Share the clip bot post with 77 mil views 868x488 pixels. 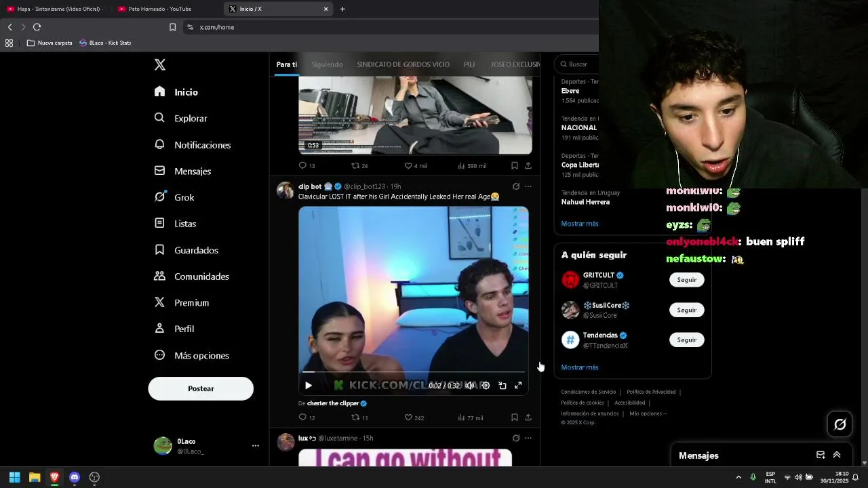coord(528,418)
